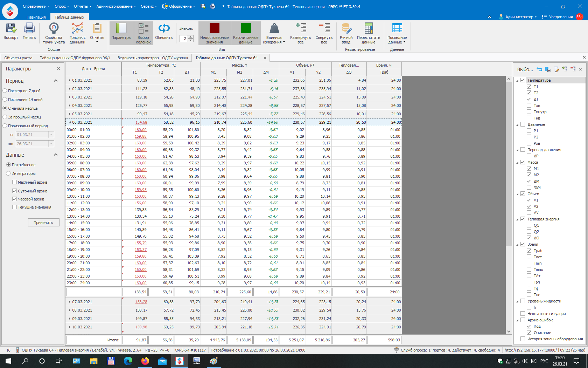Open Windows Start menu
Screen dimensions: 588x368
(x=8, y=361)
